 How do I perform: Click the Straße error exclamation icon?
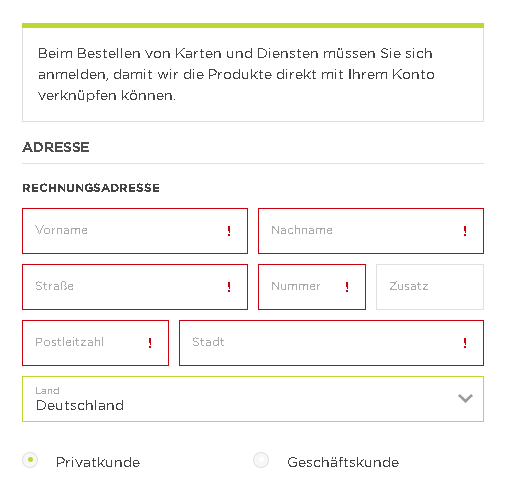pyautogui.click(x=229, y=287)
